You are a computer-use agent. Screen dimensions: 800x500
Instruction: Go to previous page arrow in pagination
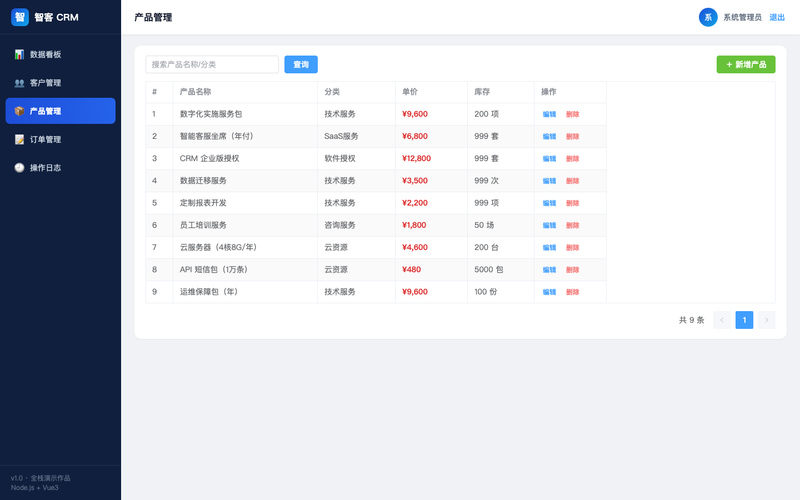pyautogui.click(x=722, y=320)
